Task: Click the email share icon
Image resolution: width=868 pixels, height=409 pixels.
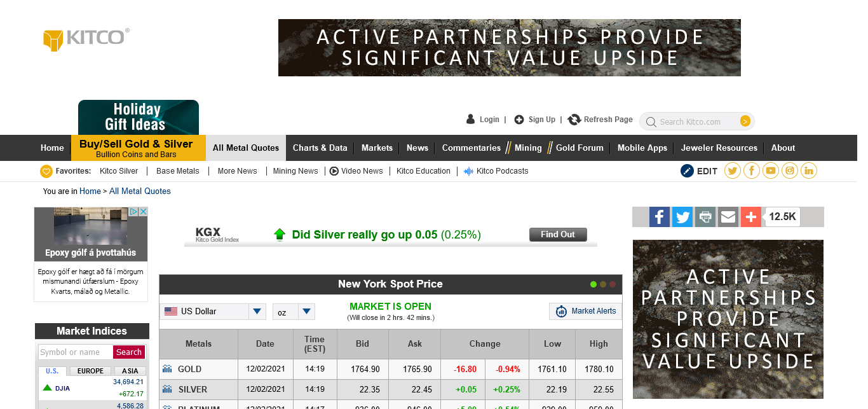Action: point(728,217)
